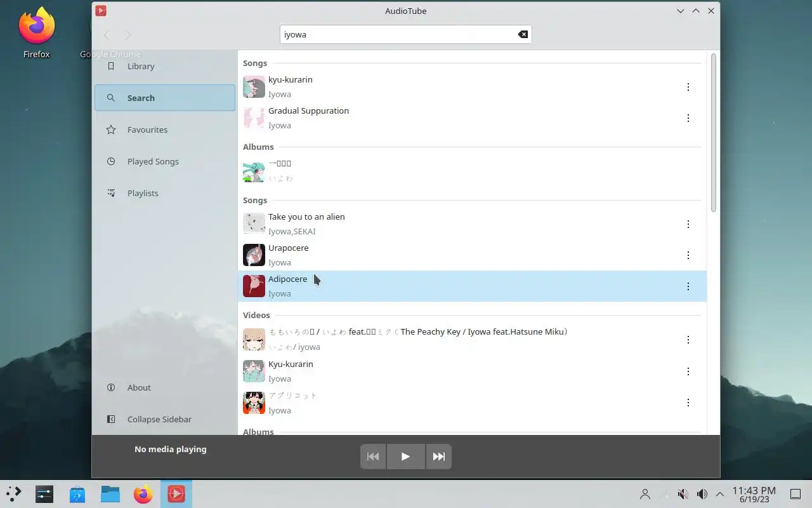This screenshot has height=508, width=812.
Task: Click the results list scrollbar
Action: (714, 133)
